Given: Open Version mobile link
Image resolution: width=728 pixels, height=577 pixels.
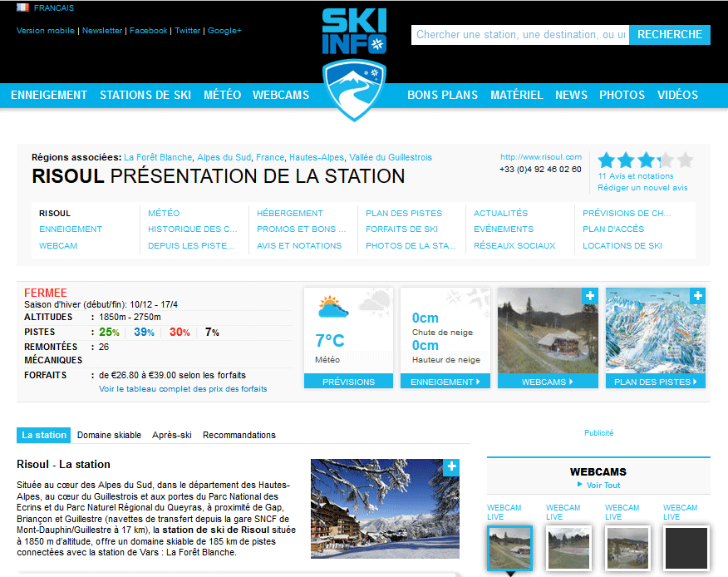Looking at the screenshot, I should [x=46, y=31].
